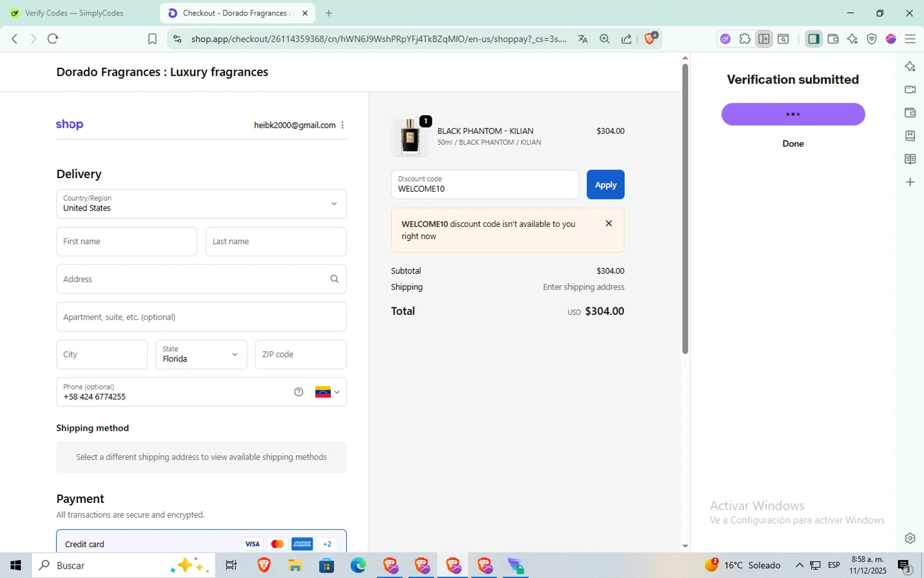Click the shop logo
924x578 pixels.
click(70, 124)
